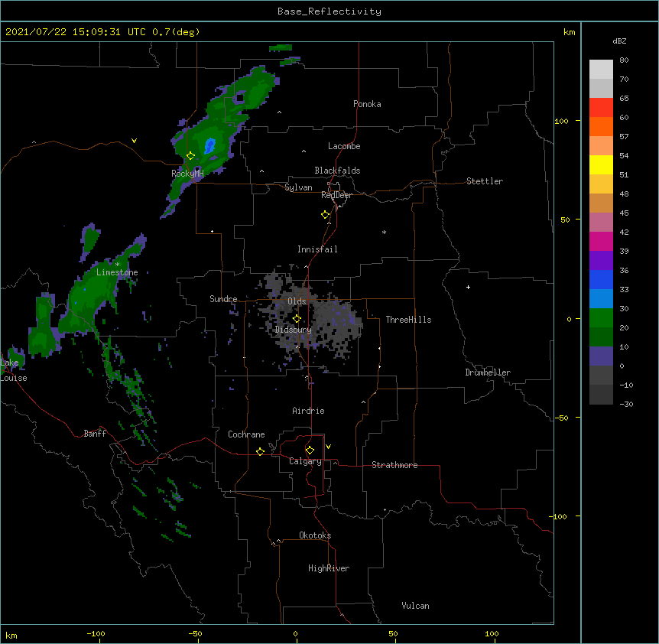Click the yellow V marker northeast of Calgary
Viewport: 659px width, 644px height.
tap(328, 447)
